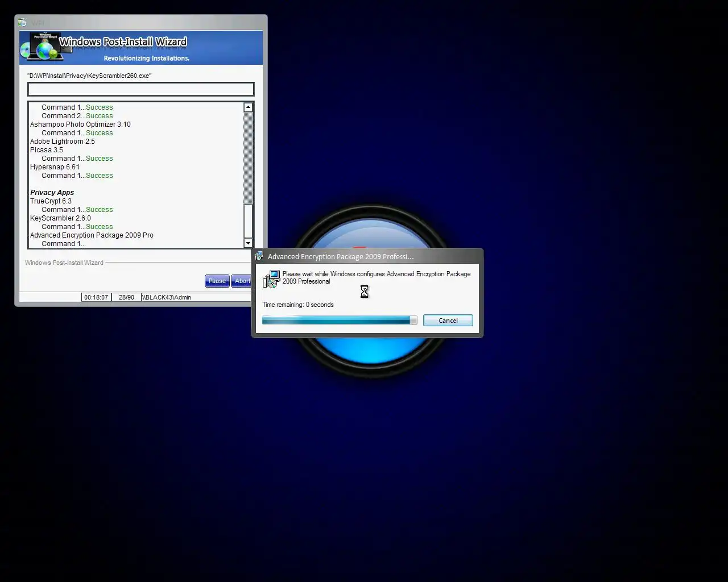Viewport: 728px width, 582px height.
Task: Select the 'Hypersnap 6.61' log entry
Action: click(55, 167)
